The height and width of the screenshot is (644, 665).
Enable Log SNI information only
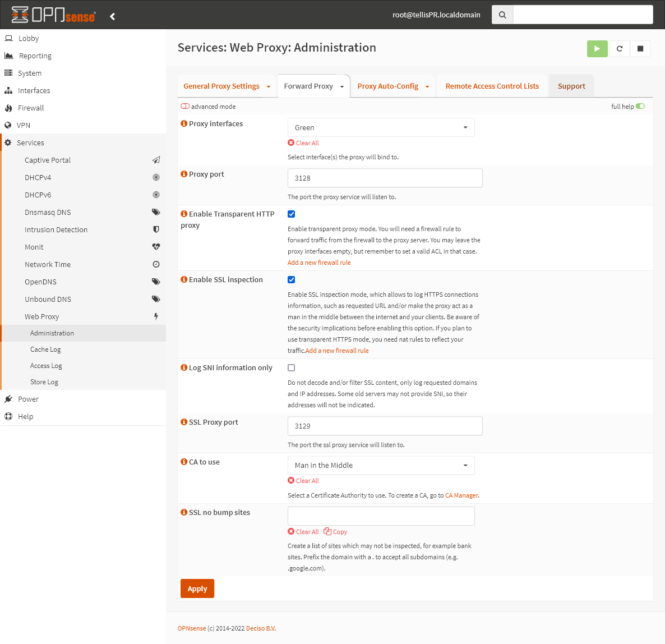click(291, 367)
